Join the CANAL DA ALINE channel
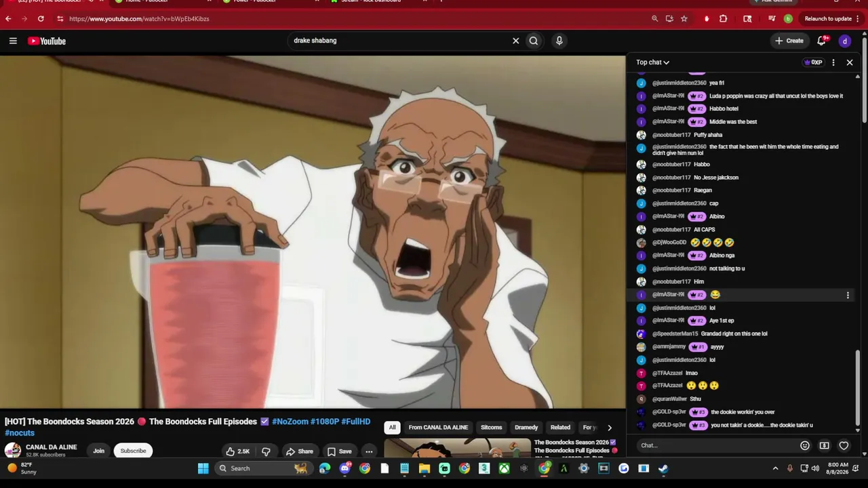Screen dimensions: 868x488 [98, 451]
